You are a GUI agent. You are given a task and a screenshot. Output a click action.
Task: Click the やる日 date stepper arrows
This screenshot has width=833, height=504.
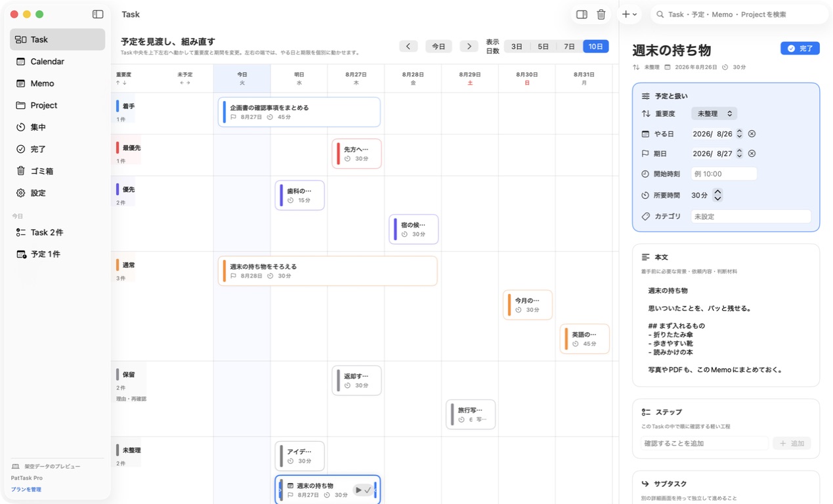pos(739,134)
